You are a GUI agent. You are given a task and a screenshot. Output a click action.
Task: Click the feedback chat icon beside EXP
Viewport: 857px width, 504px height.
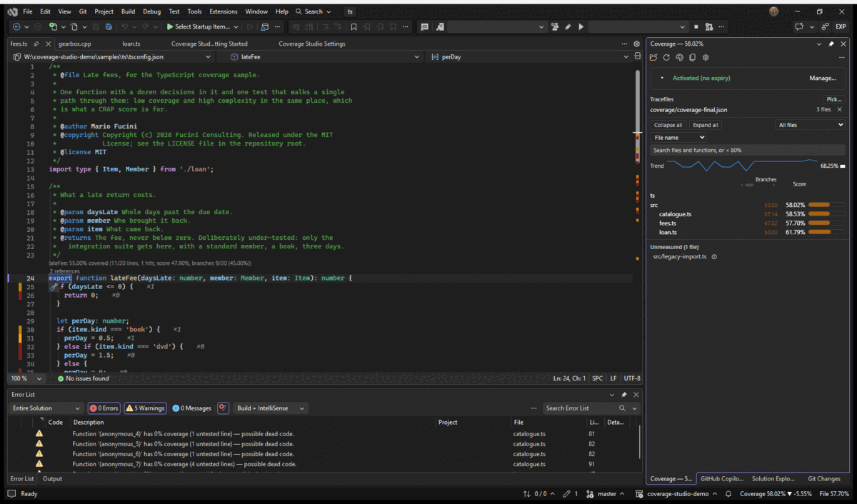click(799, 27)
